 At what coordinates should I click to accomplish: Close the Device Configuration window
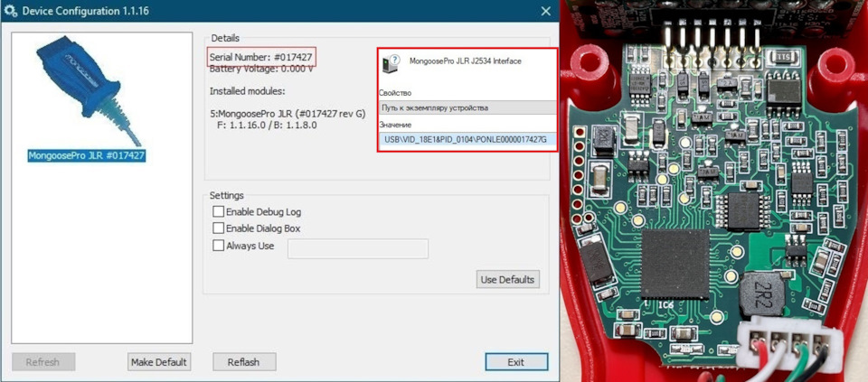coord(546,11)
